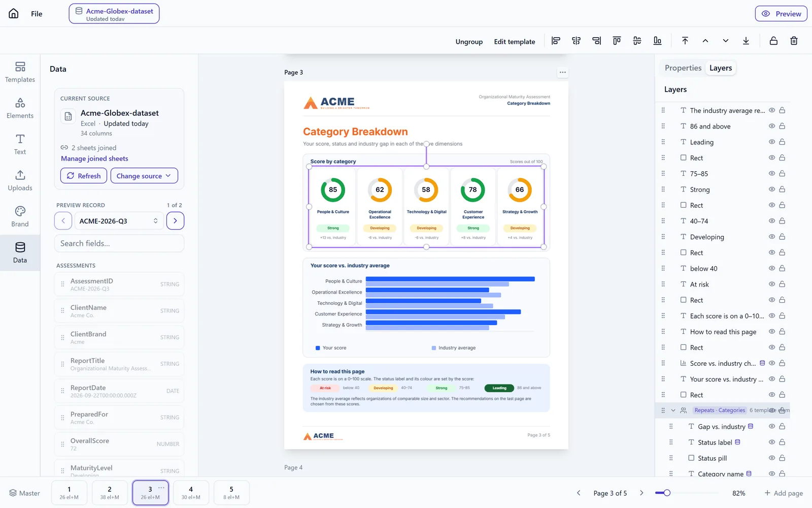This screenshot has width=812, height=508.
Task: Click Ungroup in the toolbar
Action: [469, 42]
